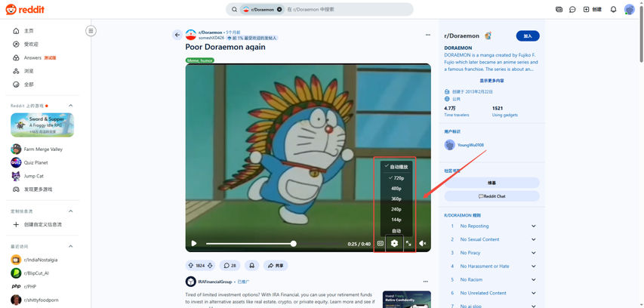Open Farm Merge Valley game

(42, 149)
